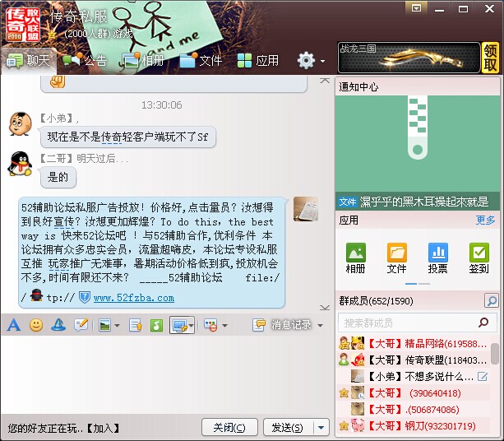Click the group settings gear icon
This screenshot has width=504, height=441.
[x=306, y=60]
